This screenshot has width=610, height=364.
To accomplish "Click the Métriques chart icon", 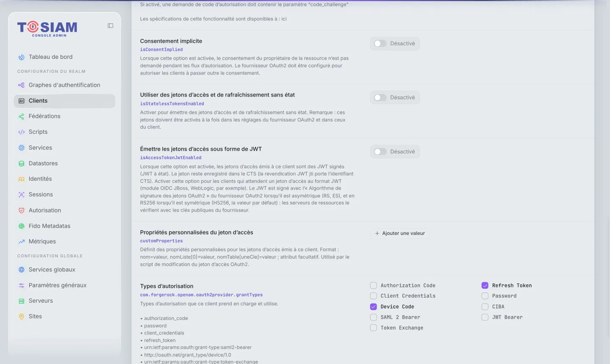I will pos(22,242).
